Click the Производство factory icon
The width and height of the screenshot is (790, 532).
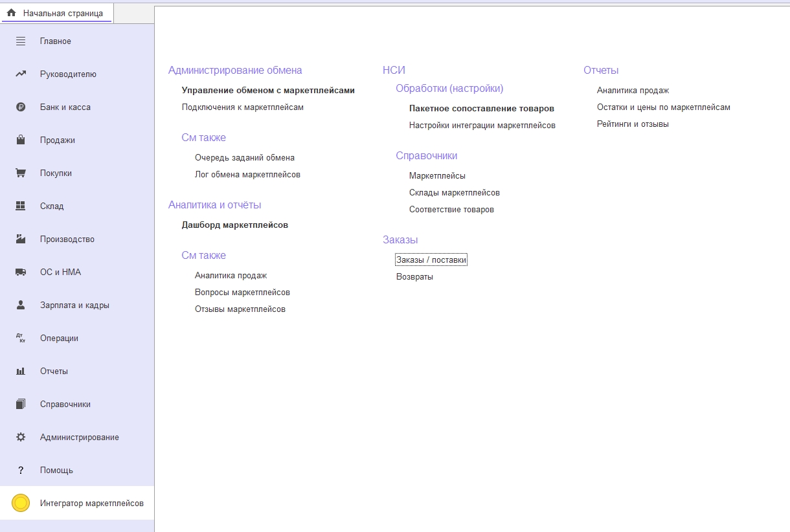click(x=21, y=239)
